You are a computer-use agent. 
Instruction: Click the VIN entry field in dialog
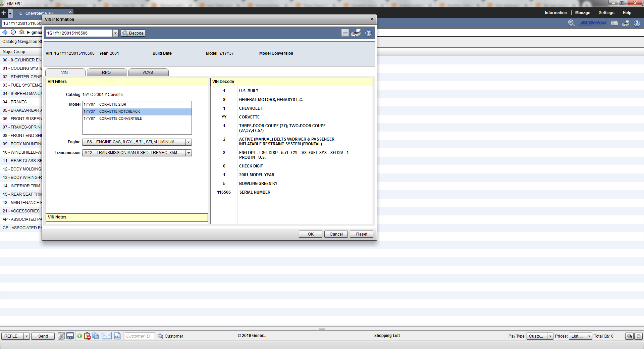tap(79, 33)
